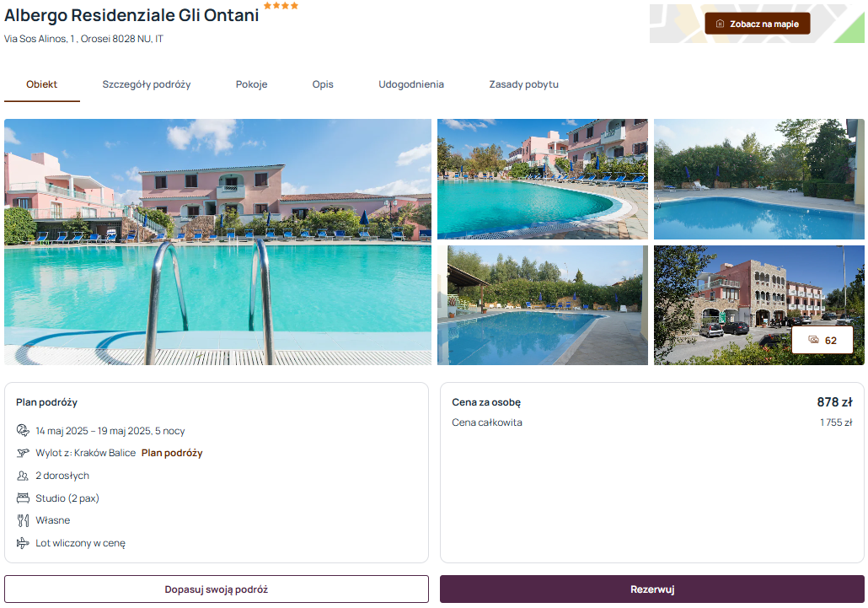Click the airplane departure icon near Kraków Balice
This screenshot has width=868, height=608.
23,453
